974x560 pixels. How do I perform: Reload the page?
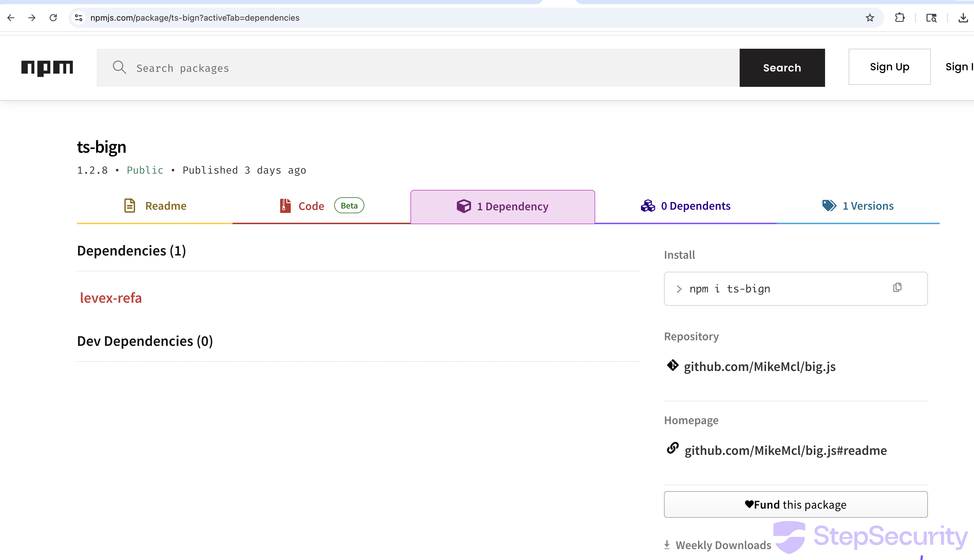coord(53,18)
